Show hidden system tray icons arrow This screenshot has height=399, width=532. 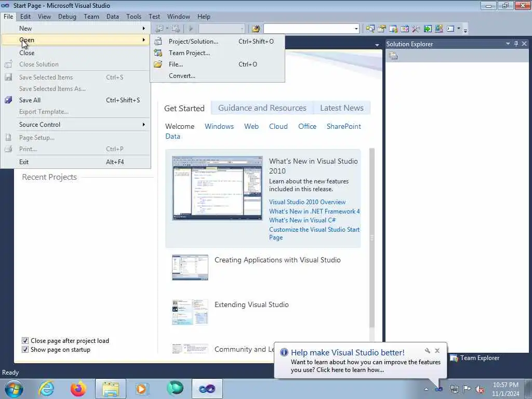tap(426, 390)
